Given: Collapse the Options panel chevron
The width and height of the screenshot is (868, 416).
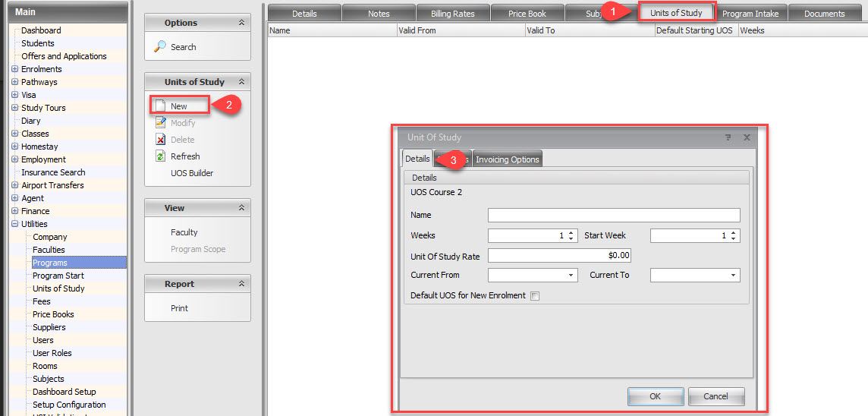Looking at the screenshot, I should point(241,23).
